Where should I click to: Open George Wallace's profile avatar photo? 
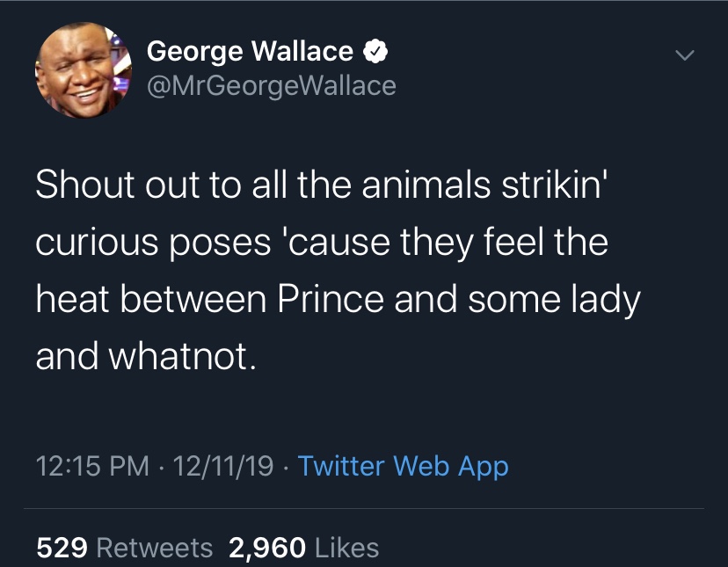pyautogui.click(x=83, y=70)
